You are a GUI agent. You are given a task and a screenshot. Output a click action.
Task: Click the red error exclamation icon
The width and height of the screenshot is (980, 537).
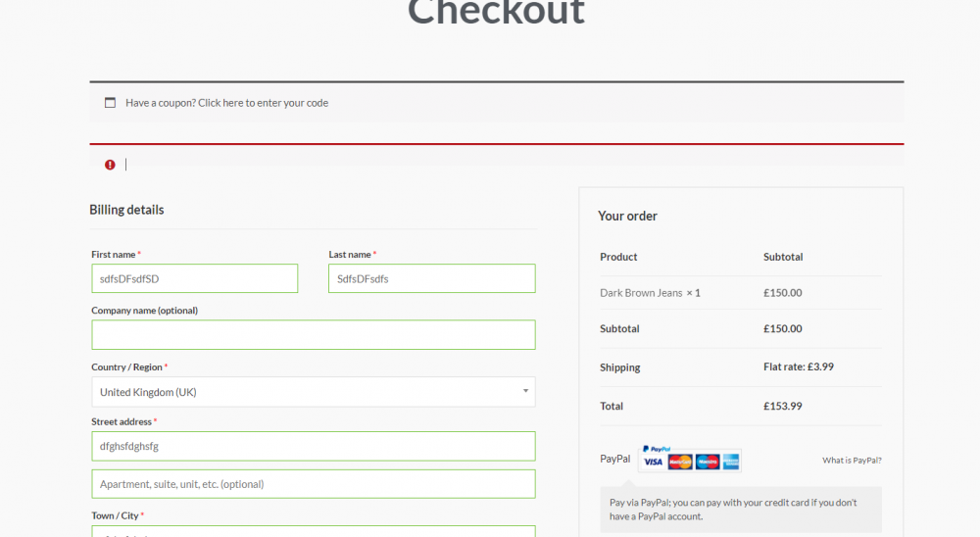coord(110,165)
